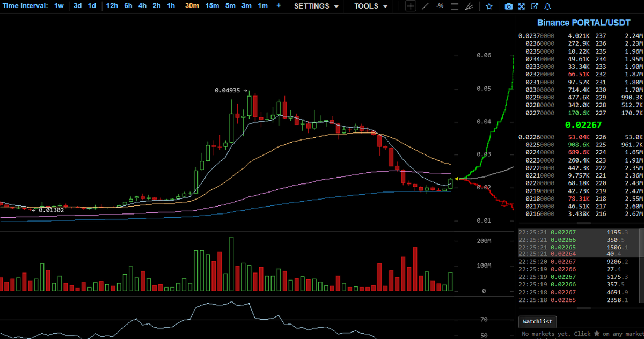644x339 pixels.
Task: Select bid row with 689.6K volume
Action: [x=580, y=152]
